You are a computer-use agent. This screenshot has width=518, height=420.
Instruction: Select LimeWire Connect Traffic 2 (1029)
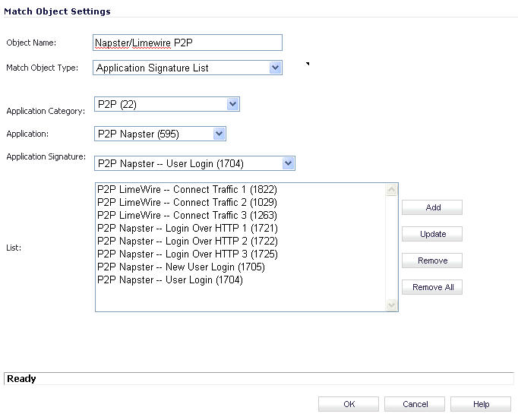187,203
